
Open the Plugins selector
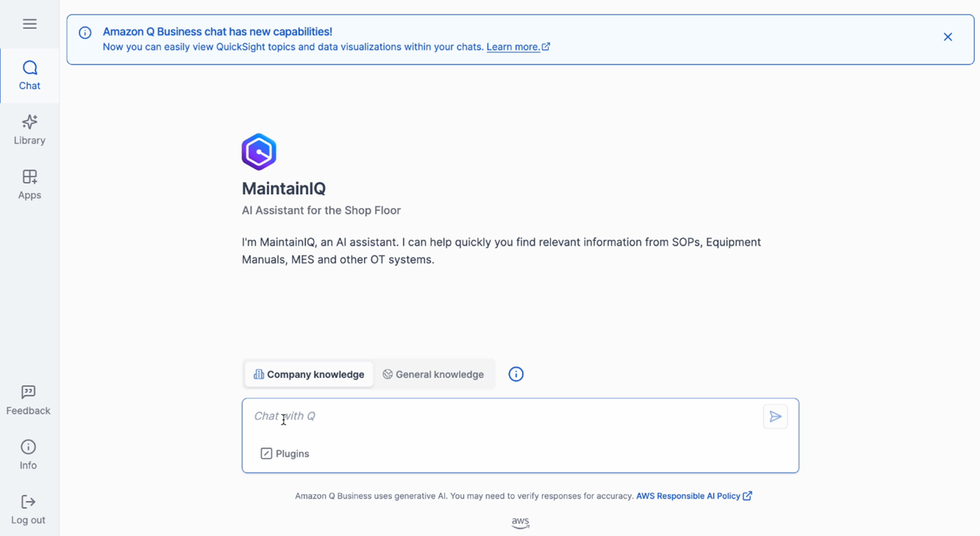[x=285, y=454]
